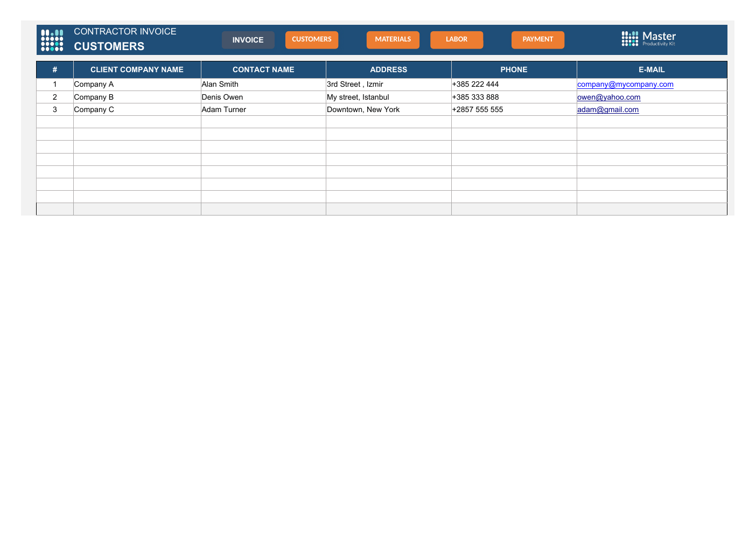Select the Company C cell

[137, 109]
